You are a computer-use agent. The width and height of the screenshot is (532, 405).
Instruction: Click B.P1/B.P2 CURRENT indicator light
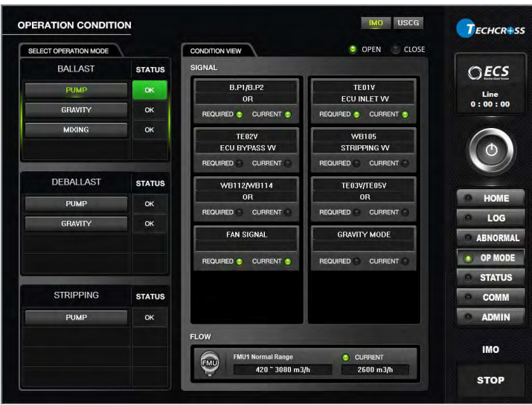pyautogui.click(x=288, y=115)
